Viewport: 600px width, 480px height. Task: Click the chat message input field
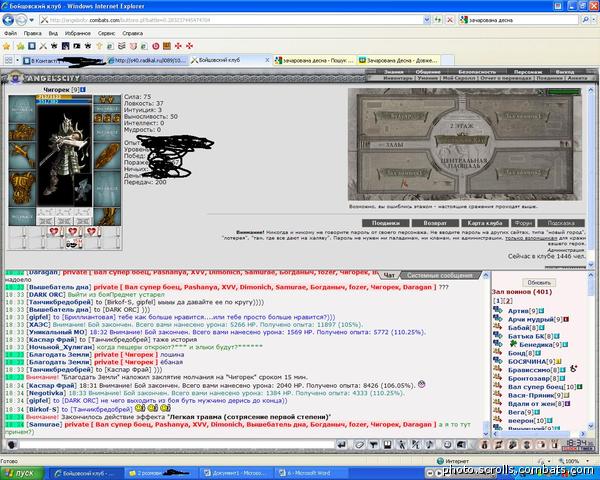177,444
